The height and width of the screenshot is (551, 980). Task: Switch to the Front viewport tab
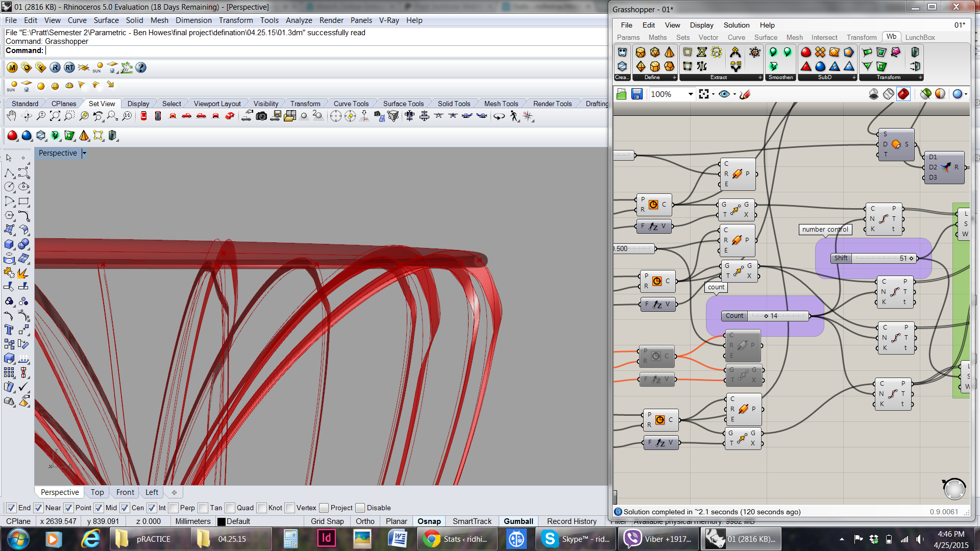click(x=125, y=492)
